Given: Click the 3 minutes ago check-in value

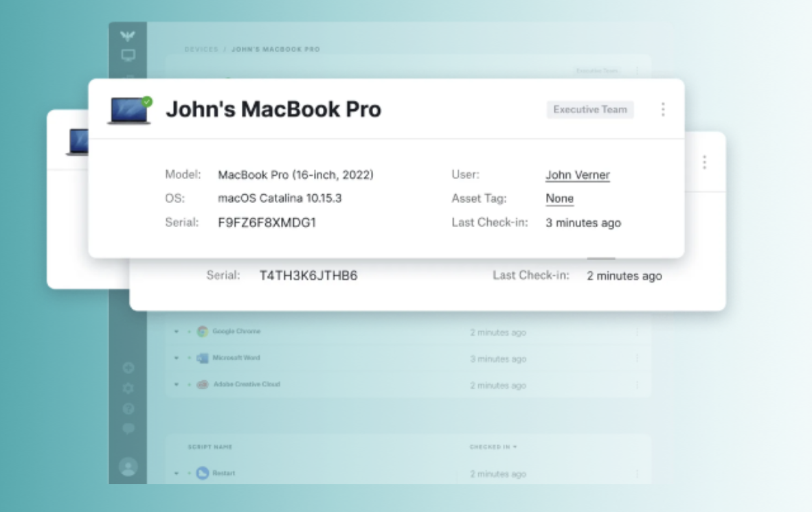Looking at the screenshot, I should (x=583, y=223).
